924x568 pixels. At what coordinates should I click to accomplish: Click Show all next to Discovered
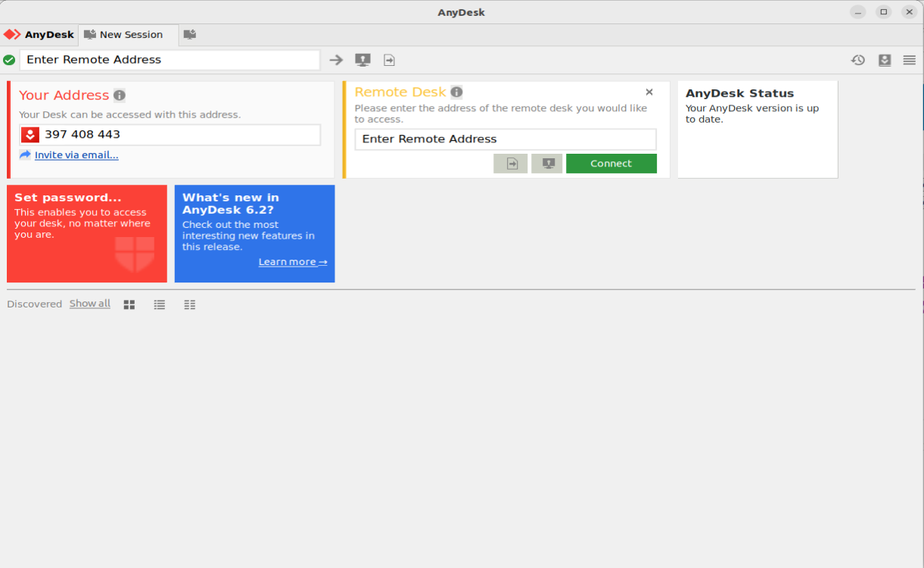[x=90, y=304]
